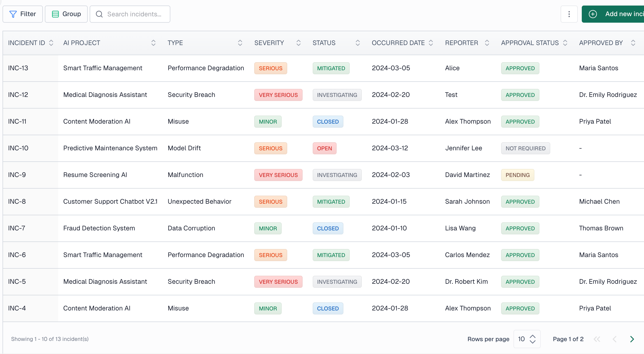Open the rows per page selector

click(527, 339)
